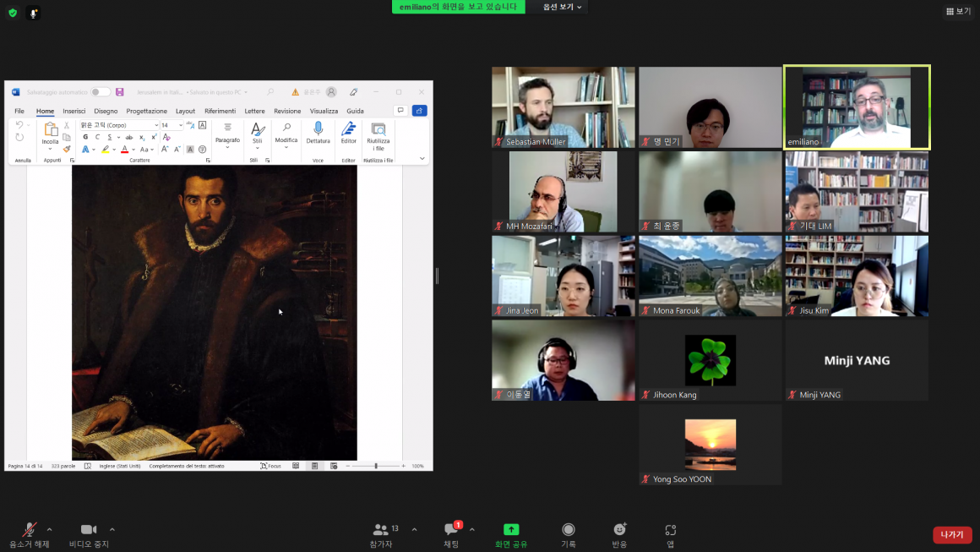Click the search magnifier in Word title bar
This screenshot has width=980, height=552.
(270, 92)
